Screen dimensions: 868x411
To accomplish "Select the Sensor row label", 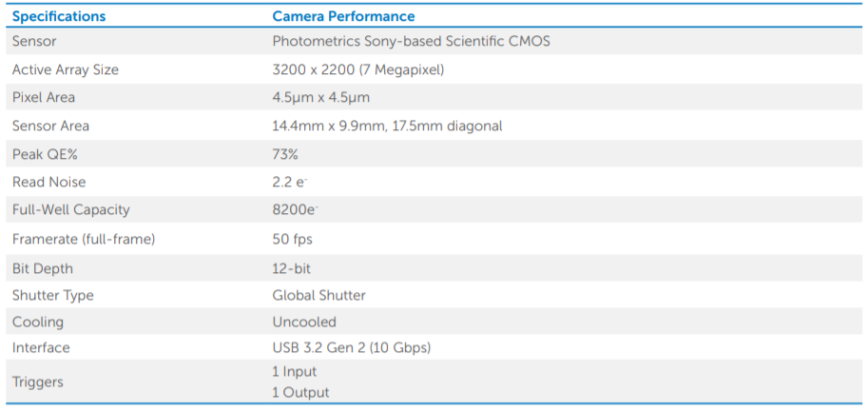I will [x=34, y=41].
